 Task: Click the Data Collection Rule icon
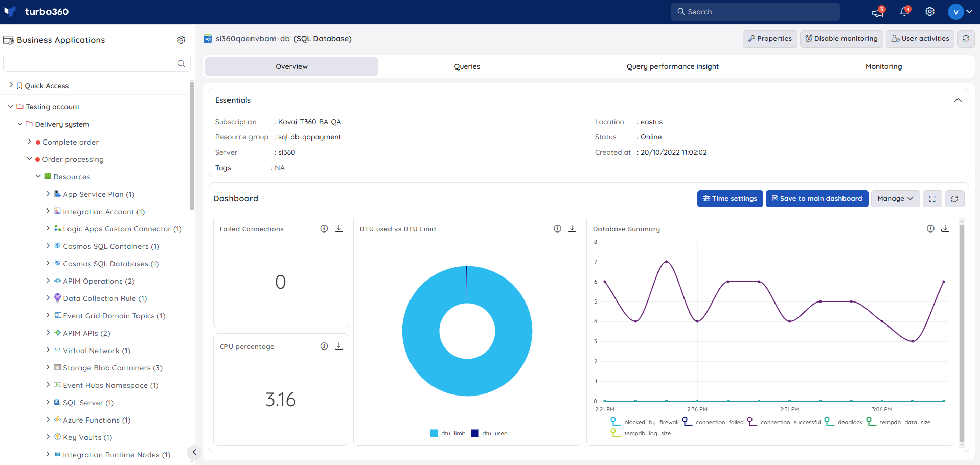point(58,298)
